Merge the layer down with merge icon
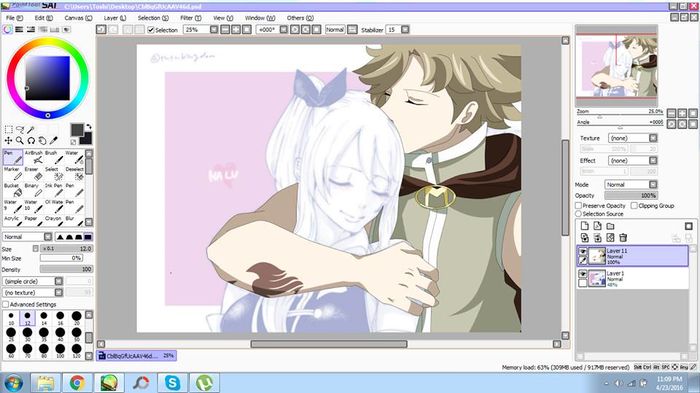700x393 pixels. click(597, 238)
